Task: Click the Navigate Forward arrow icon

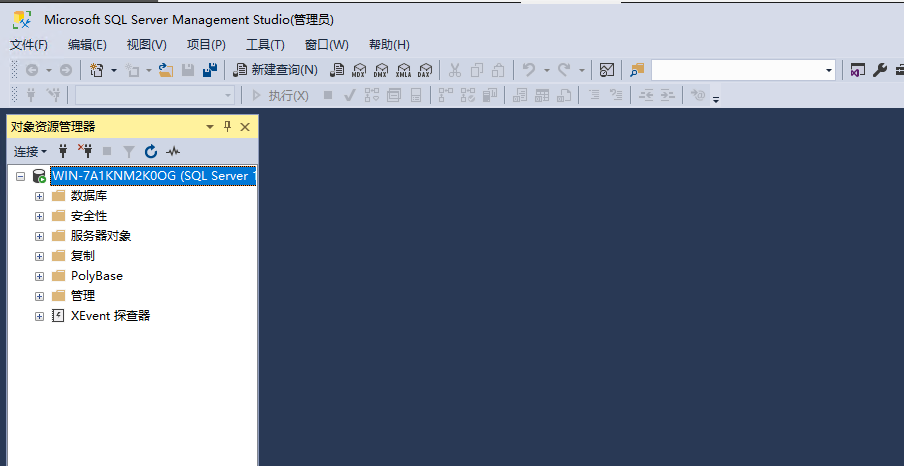Action: (x=66, y=70)
